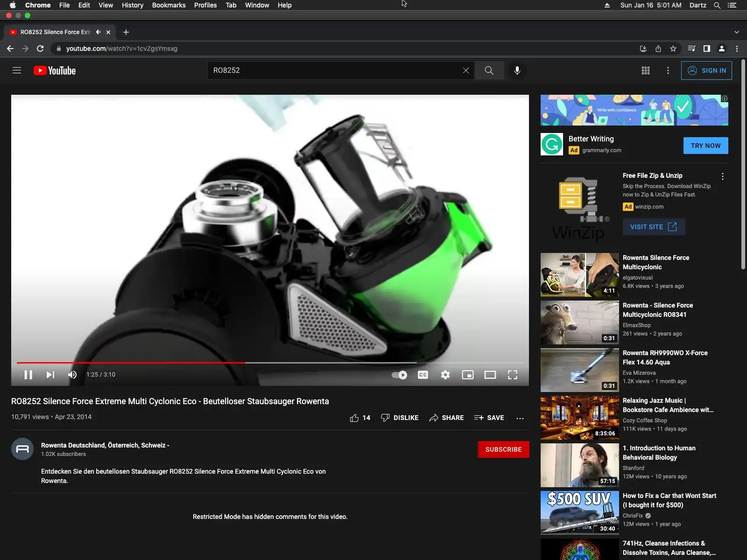The width and height of the screenshot is (747, 560).
Task: Toggle Chrome side panel
Action: (x=707, y=49)
